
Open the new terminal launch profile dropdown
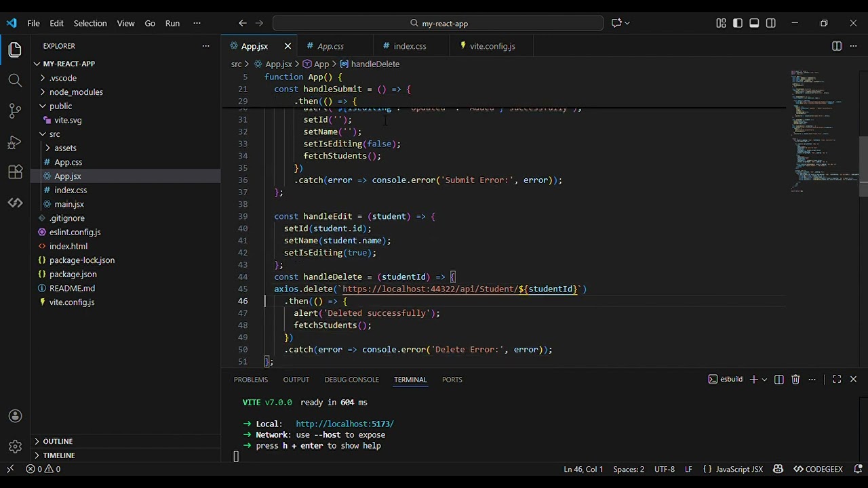coord(764,380)
